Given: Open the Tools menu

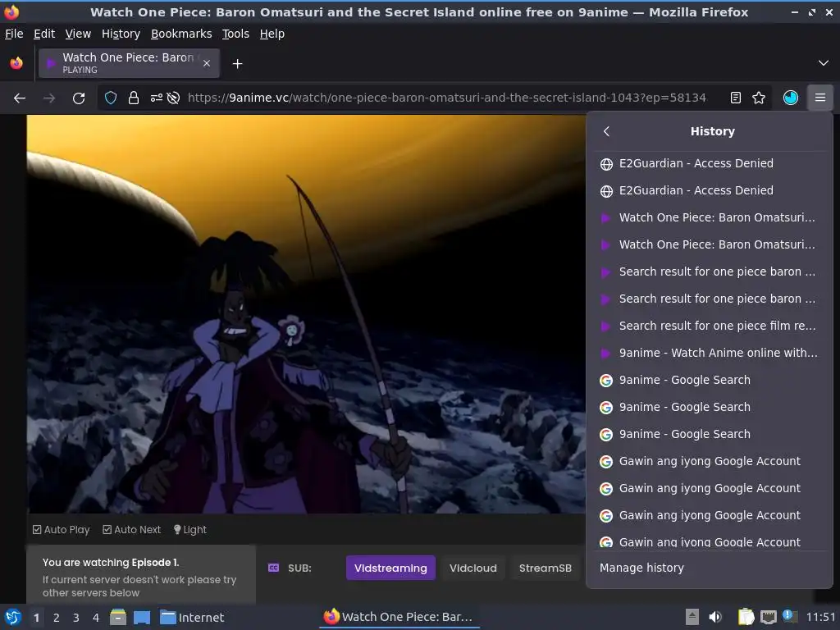Looking at the screenshot, I should (x=235, y=34).
